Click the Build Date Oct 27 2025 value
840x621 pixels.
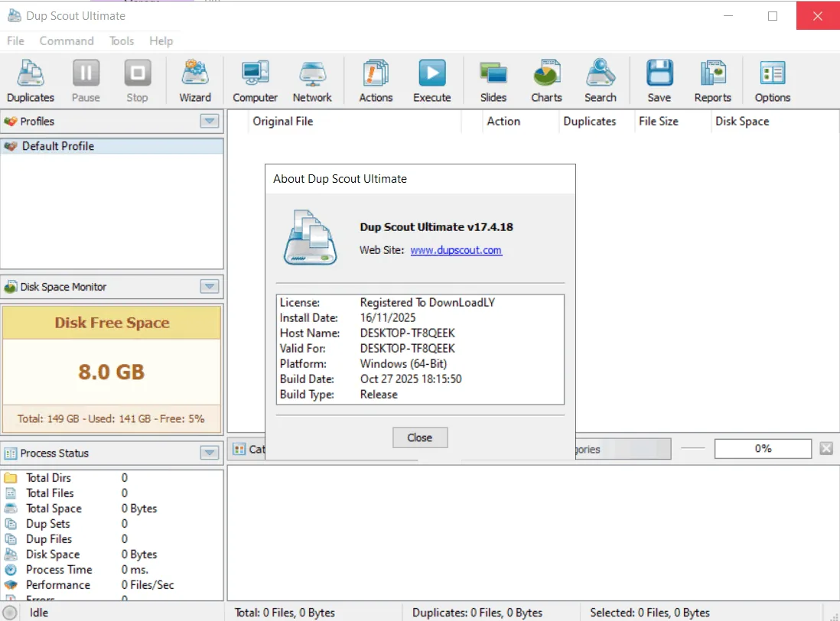coord(410,379)
